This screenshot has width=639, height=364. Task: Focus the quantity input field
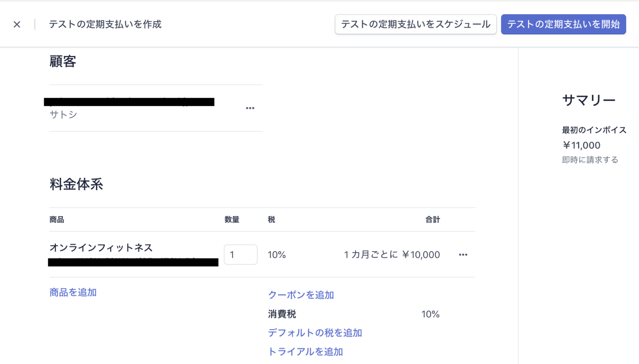240,255
